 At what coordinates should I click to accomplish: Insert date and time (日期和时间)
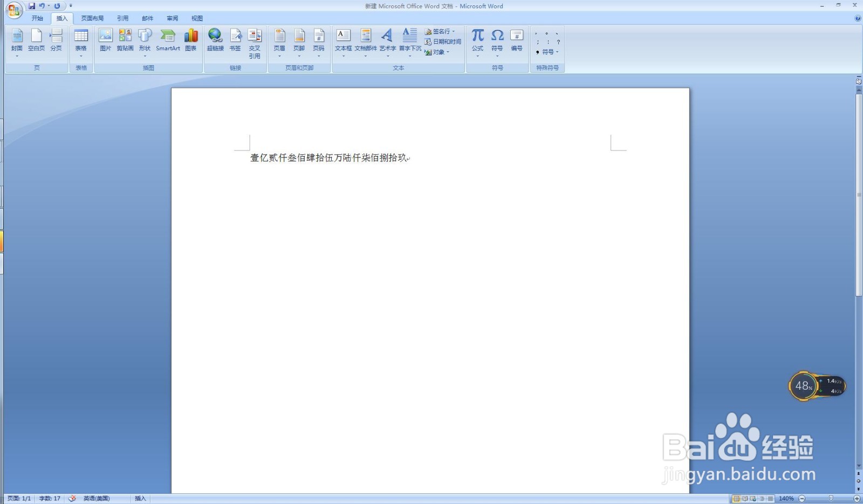click(443, 42)
